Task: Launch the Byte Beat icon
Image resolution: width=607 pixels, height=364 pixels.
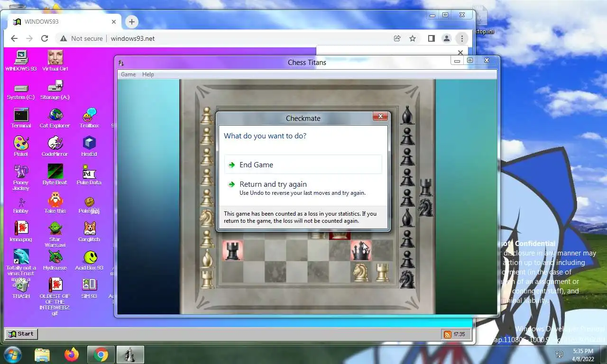Action: point(55,175)
